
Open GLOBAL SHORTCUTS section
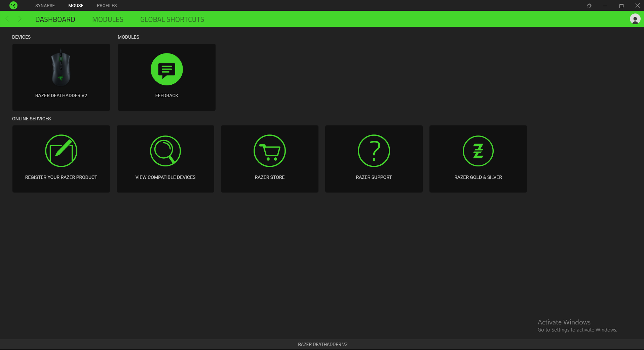pyautogui.click(x=172, y=20)
